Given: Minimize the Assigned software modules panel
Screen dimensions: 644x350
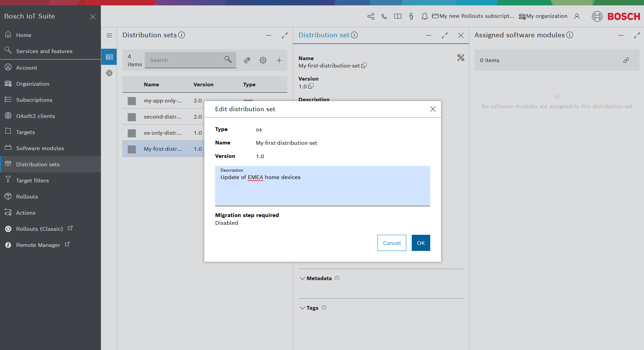Looking at the screenshot, I should (x=621, y=35).
